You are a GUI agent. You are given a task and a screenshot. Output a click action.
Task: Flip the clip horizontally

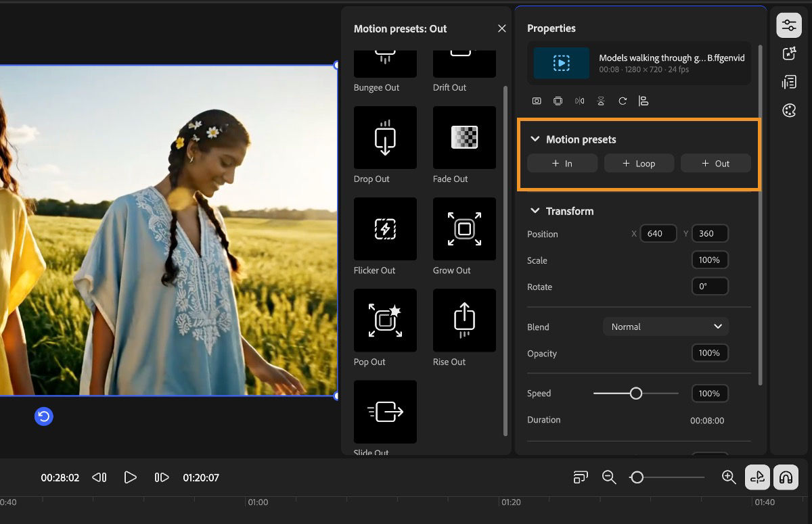tap(579, 101)
